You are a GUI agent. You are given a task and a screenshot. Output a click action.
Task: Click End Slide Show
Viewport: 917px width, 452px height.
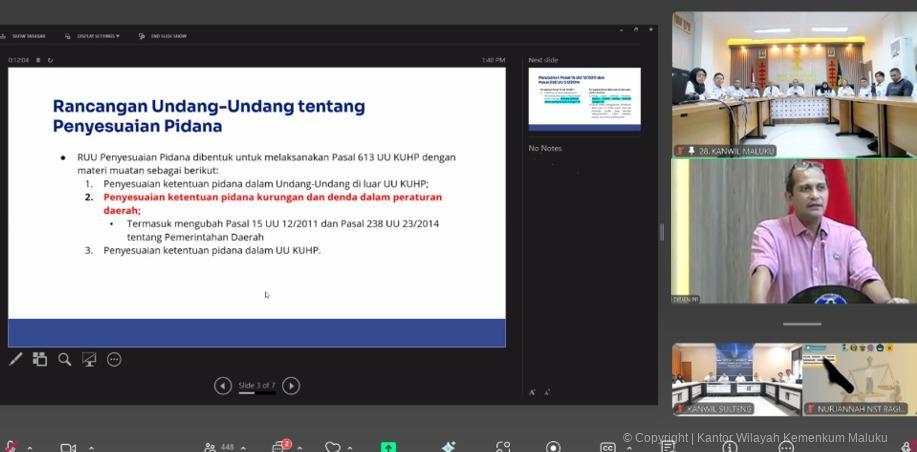[x=163, y=36]
